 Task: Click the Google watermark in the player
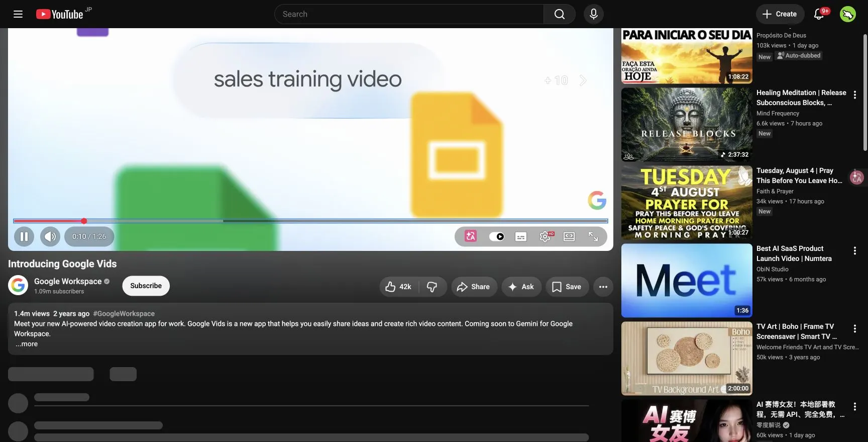click(x=597, y=200)
